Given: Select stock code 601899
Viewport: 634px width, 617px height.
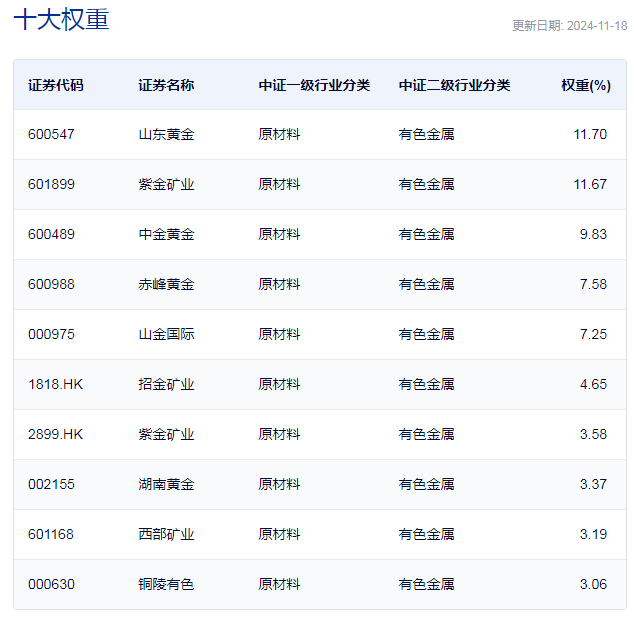Looking at the screenshot, I should tap(51, 184).
